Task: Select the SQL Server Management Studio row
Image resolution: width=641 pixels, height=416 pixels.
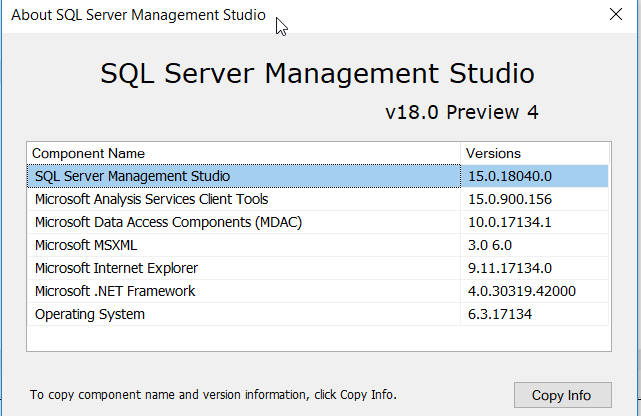Action: pyautogui.click(x=133, y=176)
